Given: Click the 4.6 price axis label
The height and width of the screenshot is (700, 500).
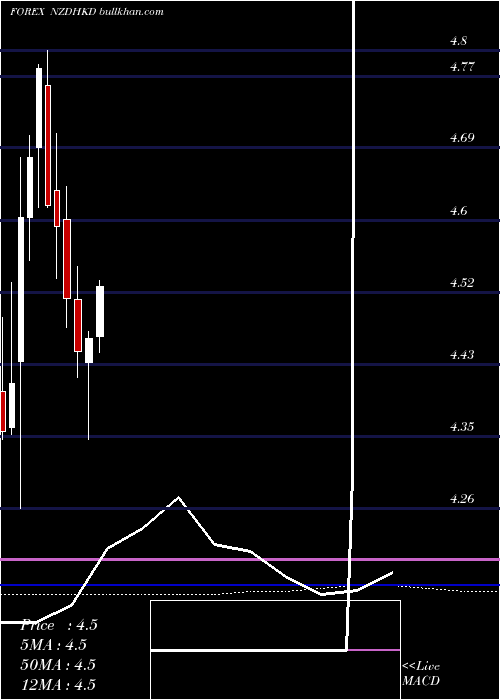Looking at the screenshot, I should pos(458,211).
